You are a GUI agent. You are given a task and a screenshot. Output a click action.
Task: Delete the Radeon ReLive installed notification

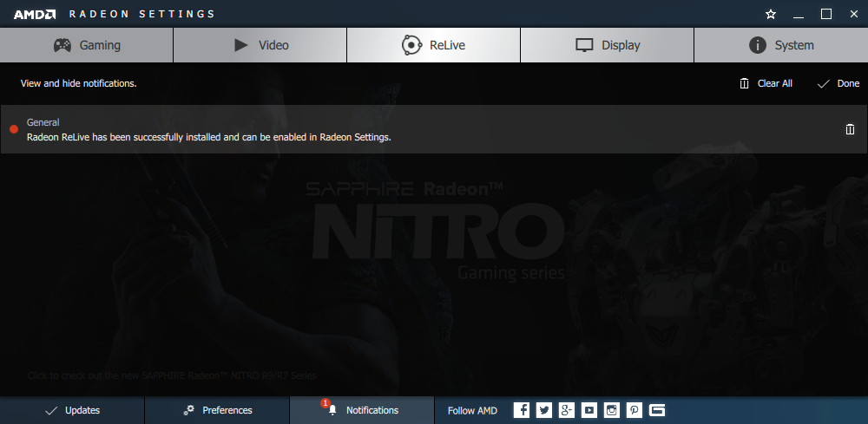pyautogui.click(x=850, y=129)
